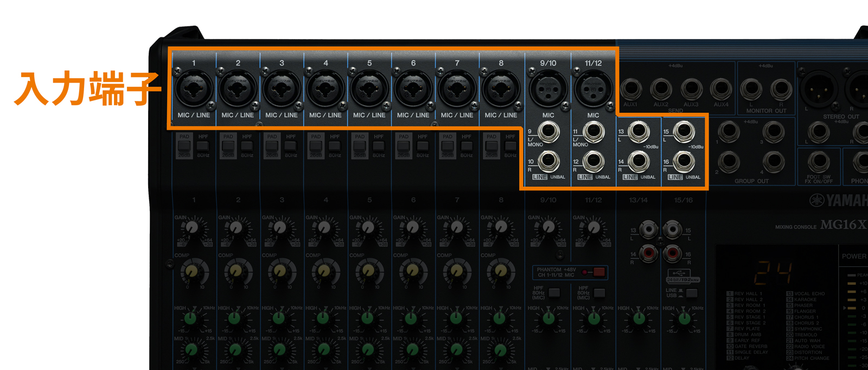Click the AUX1 send jack
This screenshot has width=868, height=370.
tap(630, 89)
